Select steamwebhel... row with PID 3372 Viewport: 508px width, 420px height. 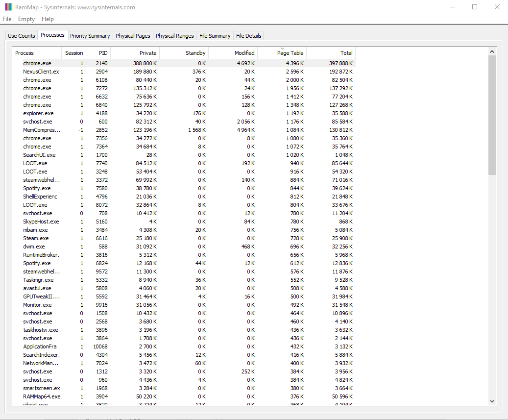184,180
